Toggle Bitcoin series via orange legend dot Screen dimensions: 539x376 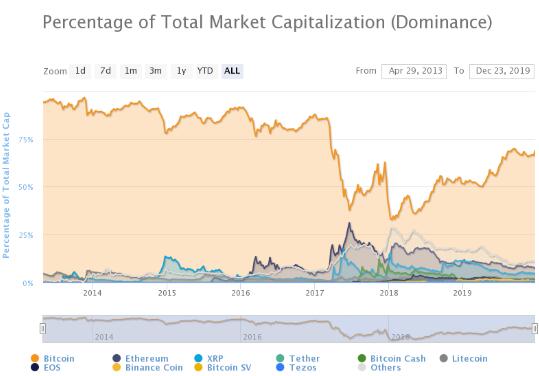35,358
